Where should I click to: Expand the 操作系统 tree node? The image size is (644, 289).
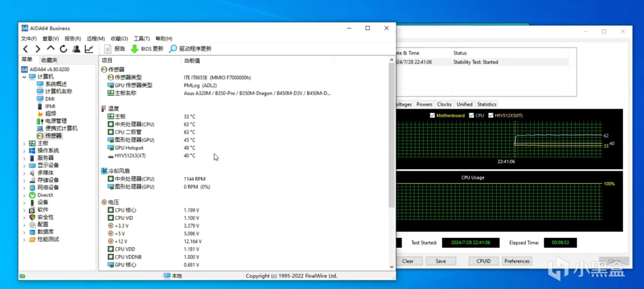pyautogui.click(x=24, y=150)
